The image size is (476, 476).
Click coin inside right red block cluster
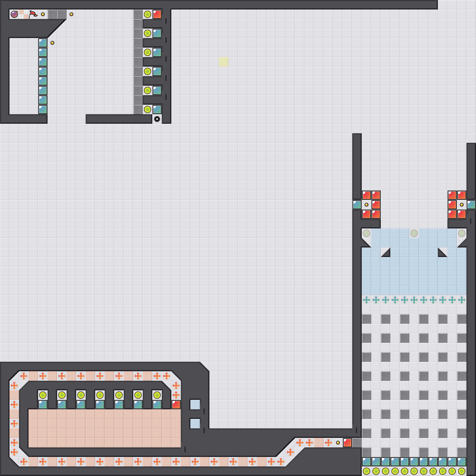pyautogui.click(x=461, y=205)
